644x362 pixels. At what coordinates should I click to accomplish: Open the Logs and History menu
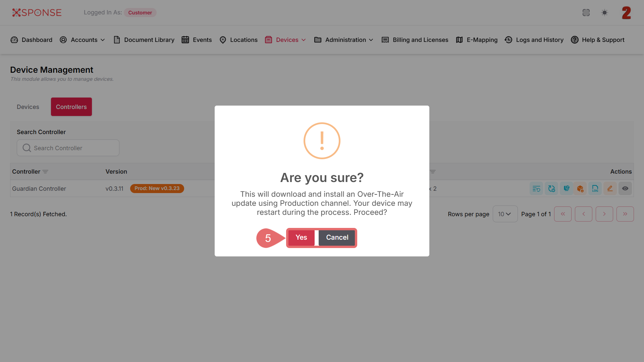[x=534, y=40]
